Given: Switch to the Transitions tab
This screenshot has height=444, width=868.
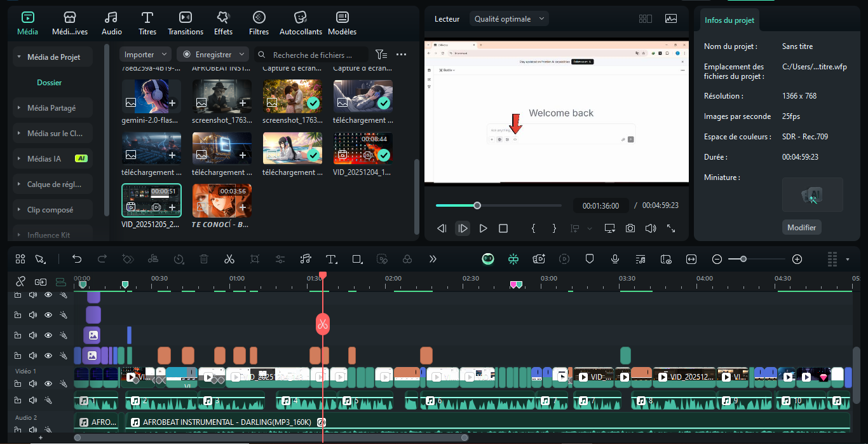Looking at the screenshot, I should (186, 24).
